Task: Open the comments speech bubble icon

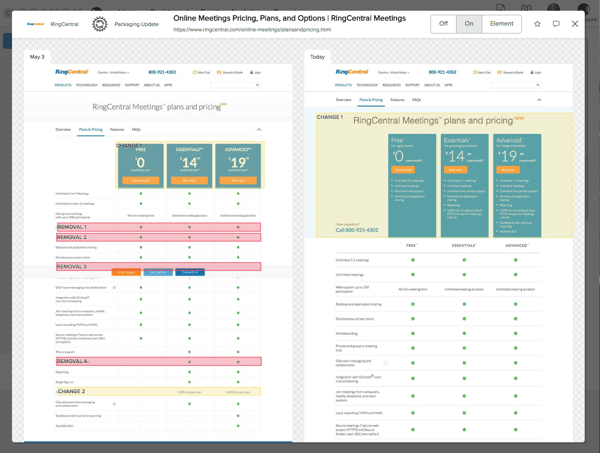Action: (x=556, y=24)
